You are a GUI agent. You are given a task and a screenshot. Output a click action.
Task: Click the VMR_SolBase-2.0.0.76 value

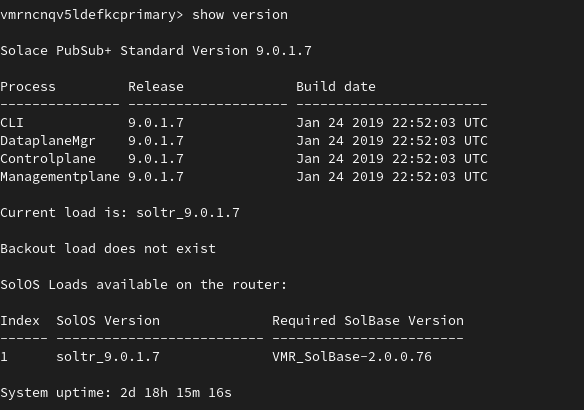(x=352, y=357)
